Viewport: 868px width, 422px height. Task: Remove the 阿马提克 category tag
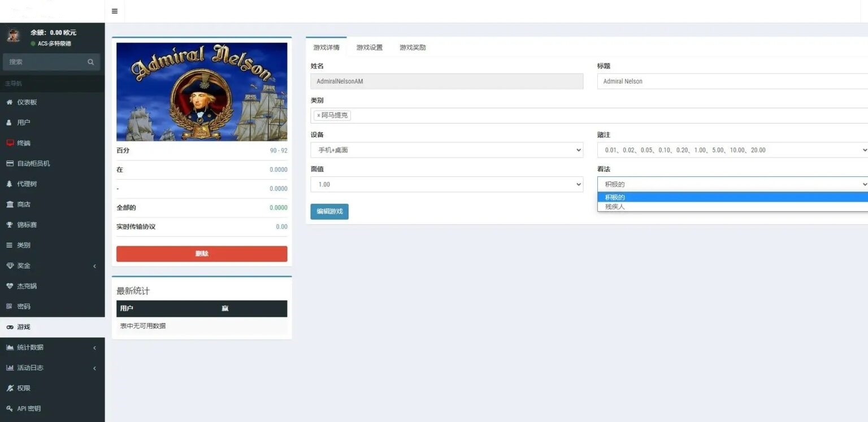coord(319,115)
